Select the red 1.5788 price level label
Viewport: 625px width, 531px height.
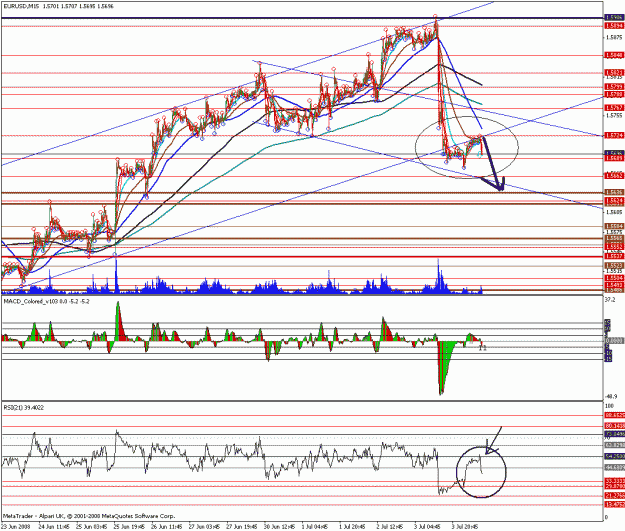point(614,94)
